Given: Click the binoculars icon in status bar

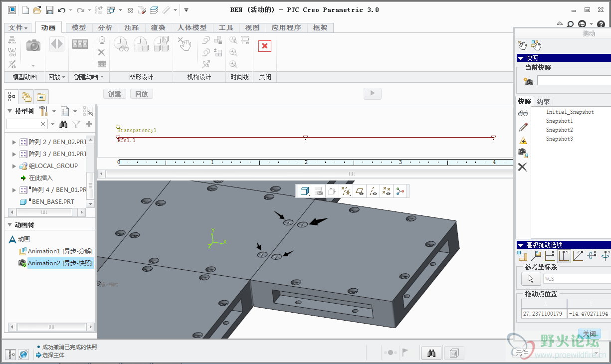Looking at the screenshot, I should coord(432,353).
